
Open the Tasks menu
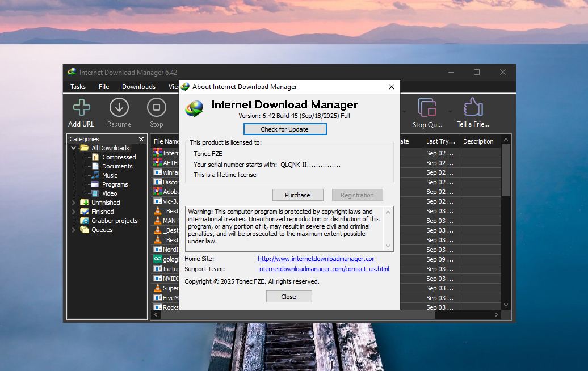78,87
